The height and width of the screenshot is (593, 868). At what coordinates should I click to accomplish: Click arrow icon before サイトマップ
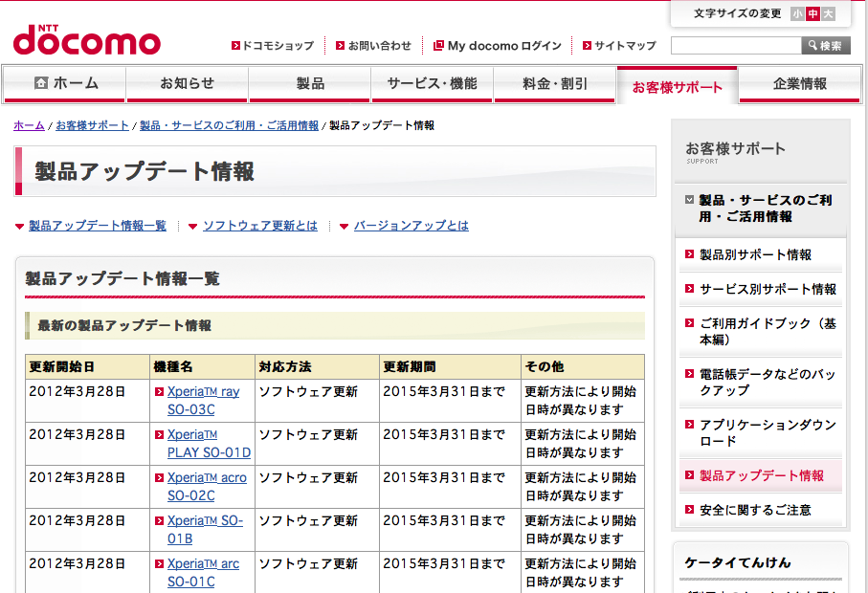pyautogui.click(x=588, y=46)
